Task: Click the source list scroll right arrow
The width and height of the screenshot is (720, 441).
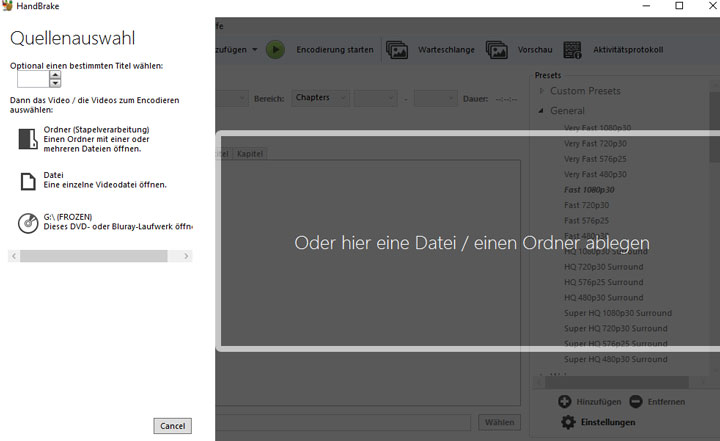Action: [x=186, y=256]
